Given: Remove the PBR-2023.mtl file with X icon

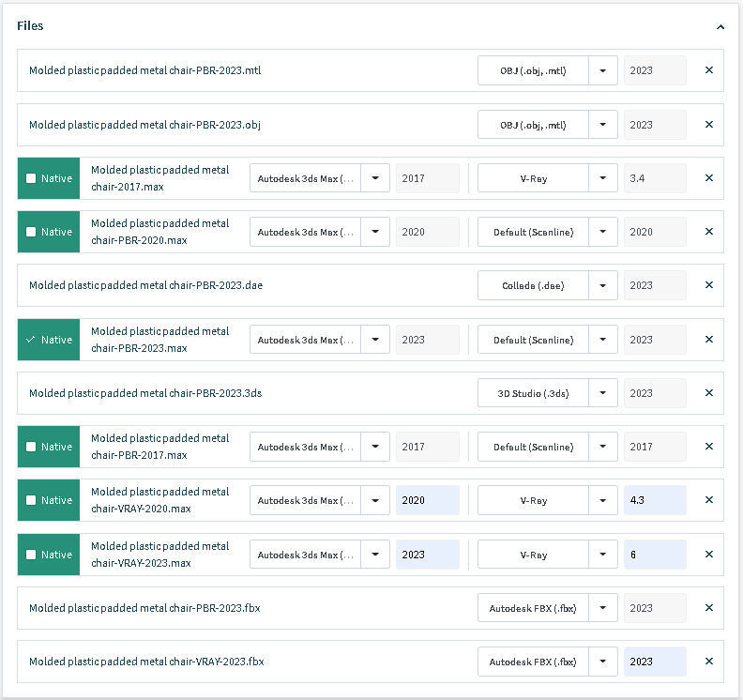Looking at the screenshot, I should (x=708, y=70).
